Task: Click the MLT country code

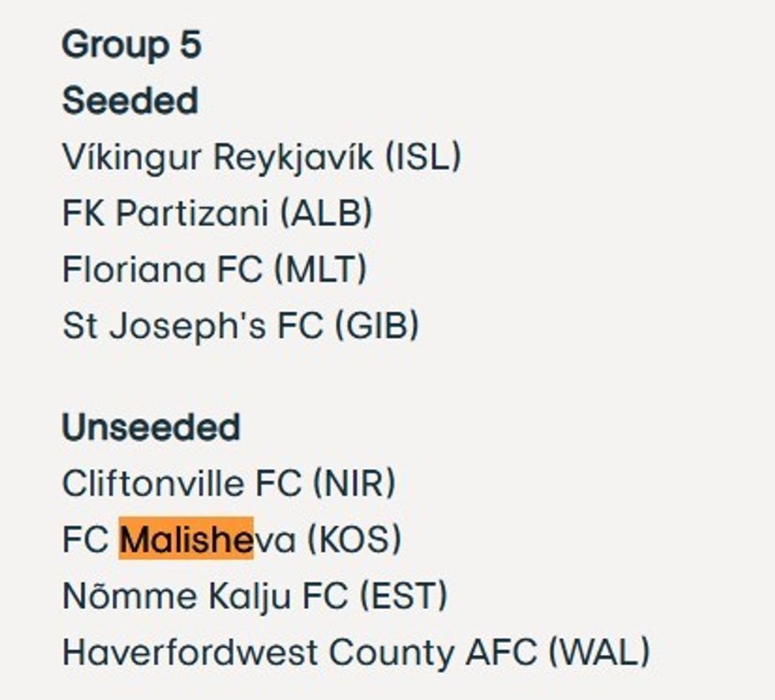Action: [x=320, y=270]
